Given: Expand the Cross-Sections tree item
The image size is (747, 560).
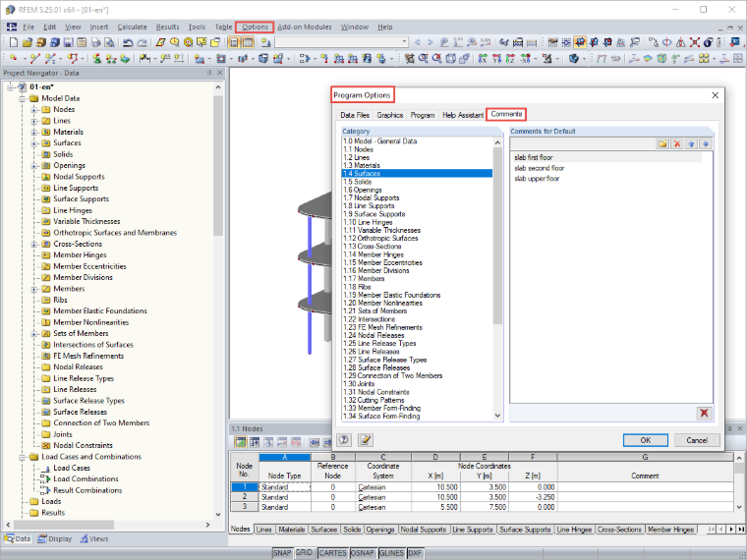Looking at the screenshot, I should click(x=33, y=244).
